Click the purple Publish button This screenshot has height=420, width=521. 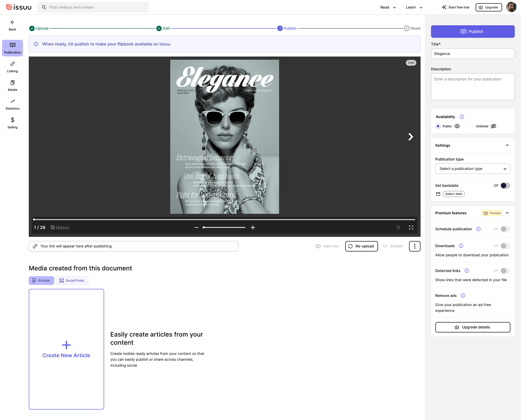[472, 31]
